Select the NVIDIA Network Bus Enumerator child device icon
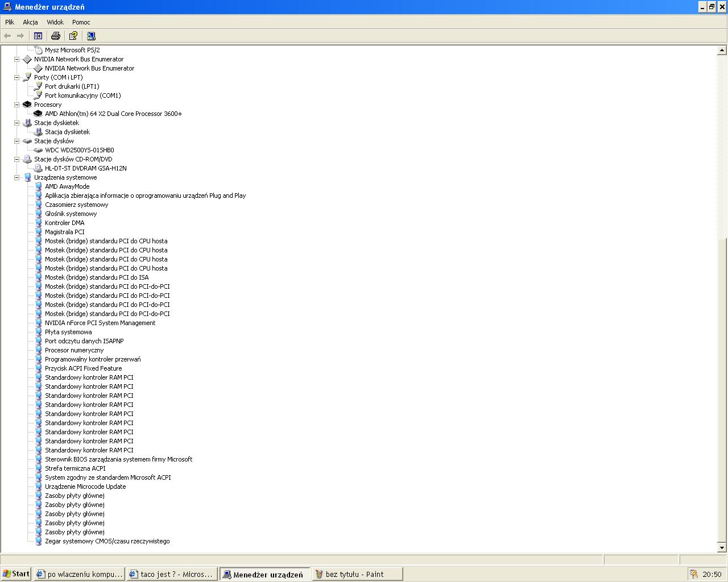Image resolution: width=728 pixels, height=582 pixels. coord(38,68)
